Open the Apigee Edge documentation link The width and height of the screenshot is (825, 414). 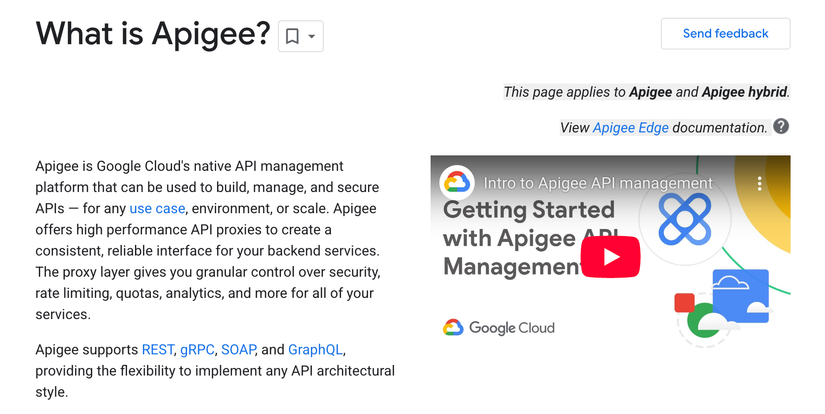[x=630, y=128]
